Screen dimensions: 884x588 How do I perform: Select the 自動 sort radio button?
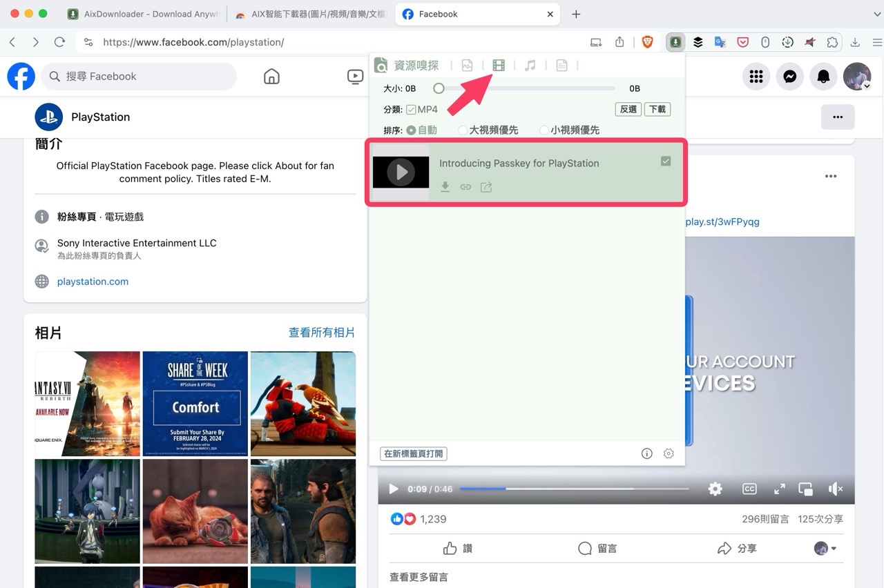click(x=411, y=130)
